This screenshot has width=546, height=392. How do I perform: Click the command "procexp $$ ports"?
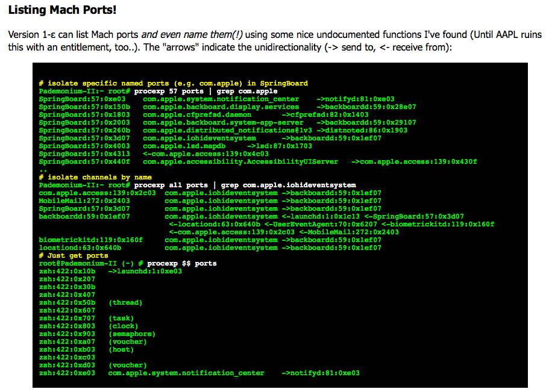click(182, 263)
